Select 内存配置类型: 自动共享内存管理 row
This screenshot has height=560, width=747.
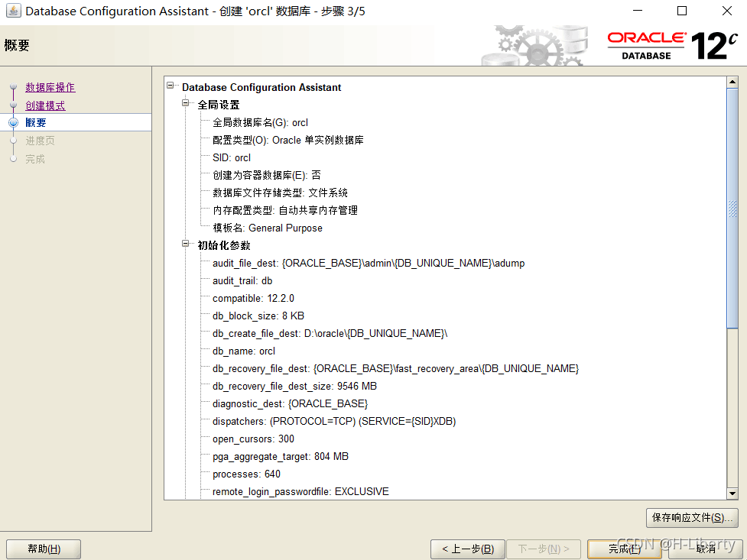tap(285, 210)
